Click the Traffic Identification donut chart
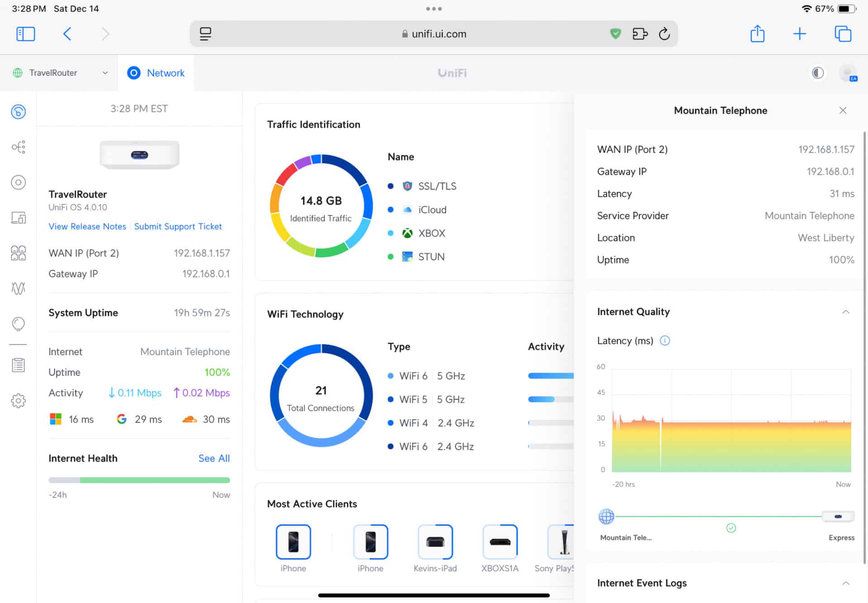Screen dimensions: 868x603 (321, 206)
